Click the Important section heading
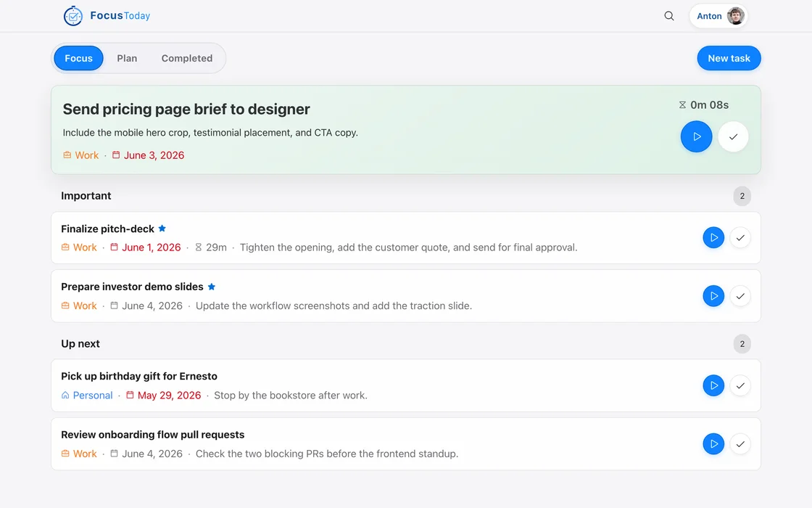Image resolution: width=812 pixels, height=508 pixels. (x=86, y=196)
